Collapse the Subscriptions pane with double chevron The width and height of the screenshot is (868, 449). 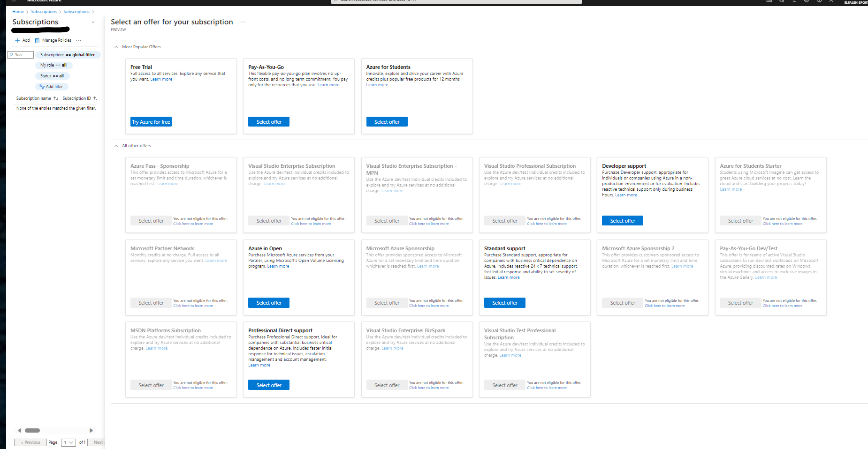click(93, 22)
